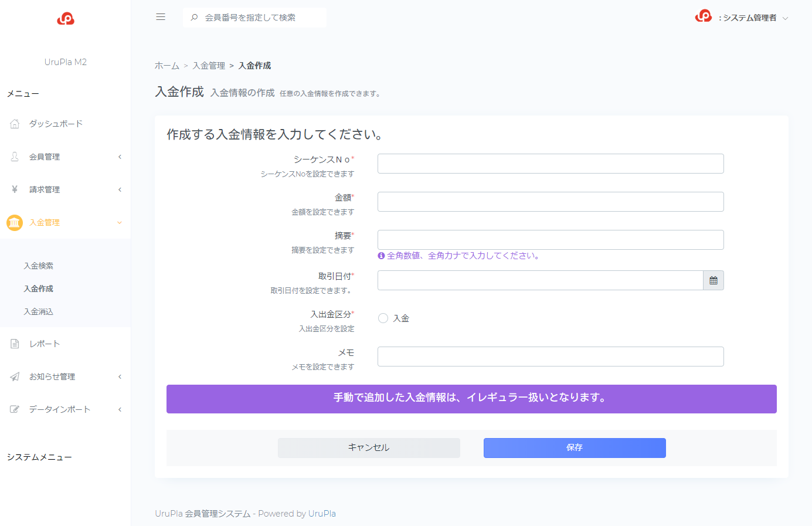Click the システムメニュー heading

point(39,457)
